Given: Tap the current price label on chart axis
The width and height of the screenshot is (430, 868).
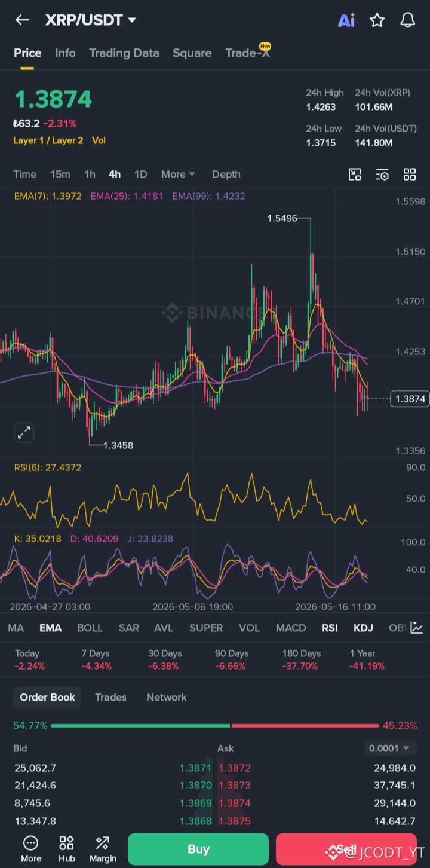Looking at the screenshot, I should [410, 399].
